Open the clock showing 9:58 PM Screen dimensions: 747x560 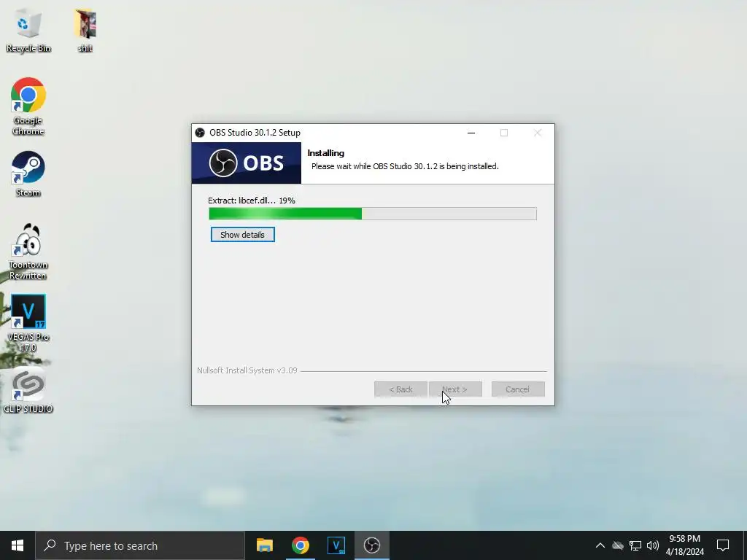click(684, 545)
